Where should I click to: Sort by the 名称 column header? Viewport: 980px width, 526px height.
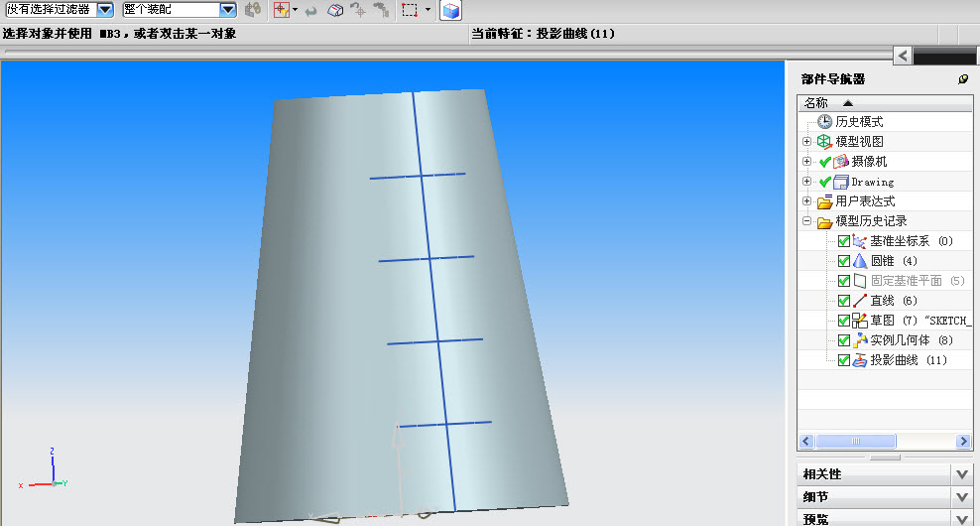[885, 102]
